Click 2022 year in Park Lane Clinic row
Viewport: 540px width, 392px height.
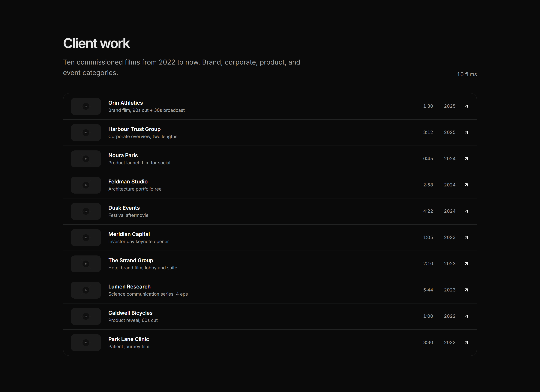pyautogui.click(x=450, y=342)
